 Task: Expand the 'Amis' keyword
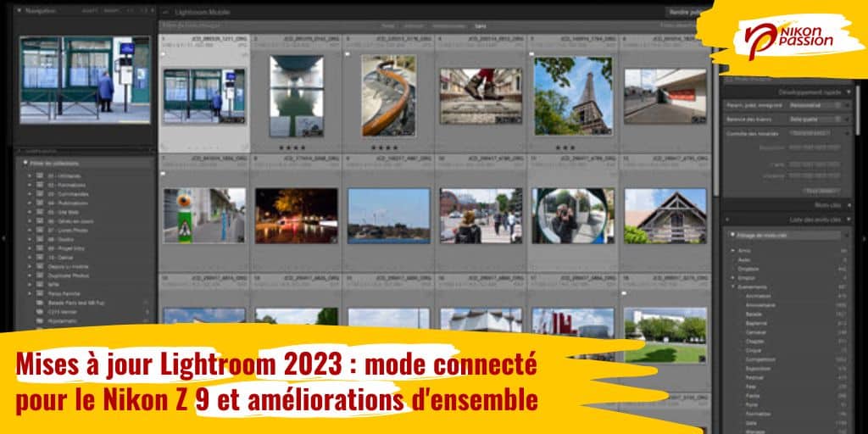click(x=733, y=250)
